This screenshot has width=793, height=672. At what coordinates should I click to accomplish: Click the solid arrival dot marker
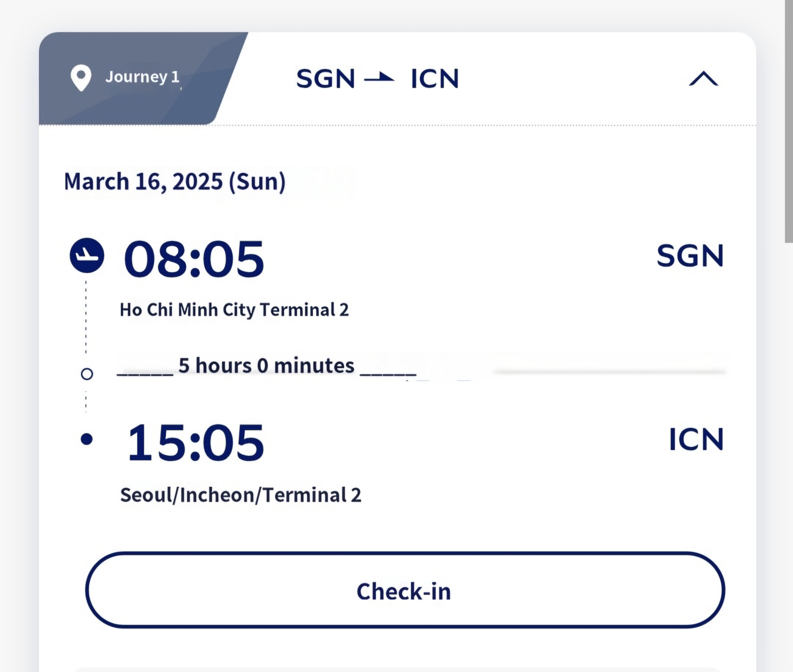click(87, 439)
